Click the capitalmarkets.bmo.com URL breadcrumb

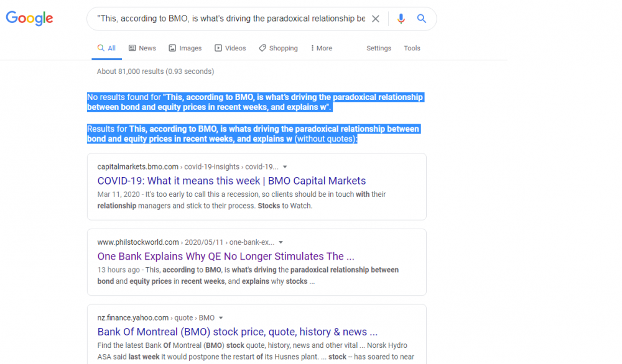(188, 166)
